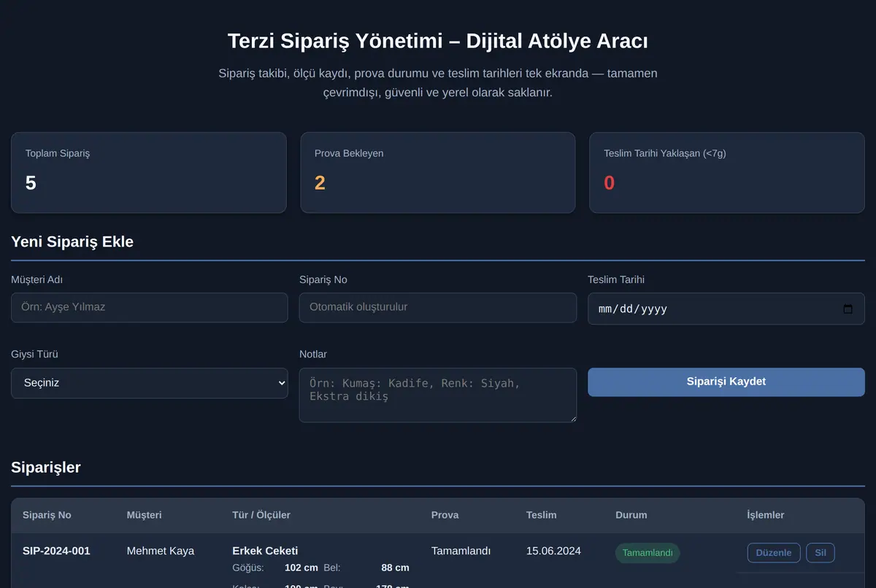Click the Göğüs measurement 102 cm
Image resolution: width=876 pixels, height=588 pixels.
[x=301, y=568]
